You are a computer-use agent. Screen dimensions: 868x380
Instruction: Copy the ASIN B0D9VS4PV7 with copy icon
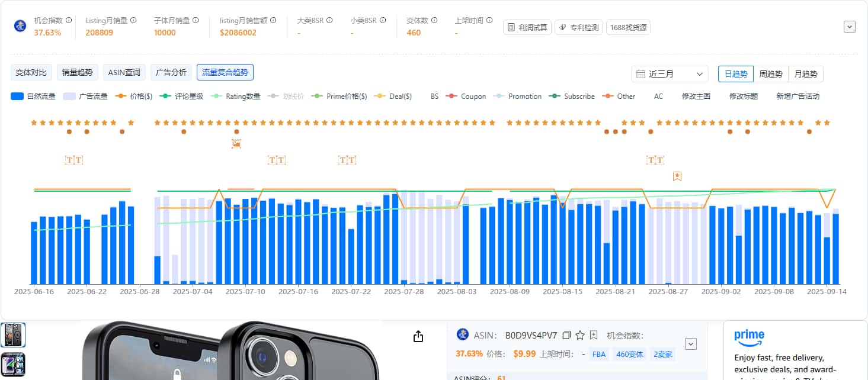(566, 336)
